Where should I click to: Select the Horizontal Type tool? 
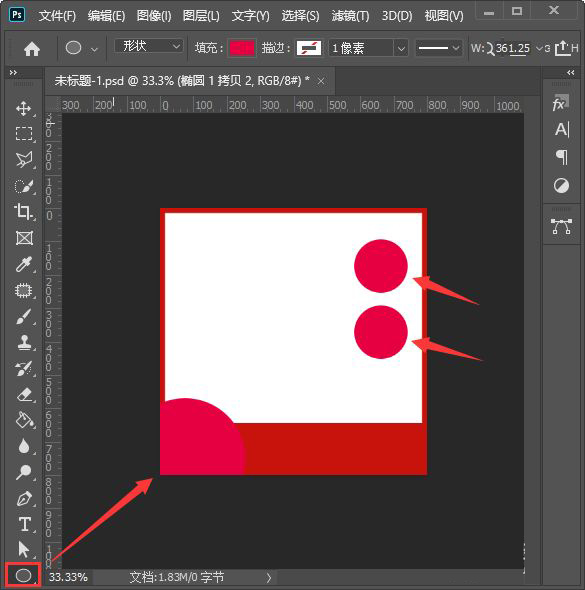tap(24, 524)
